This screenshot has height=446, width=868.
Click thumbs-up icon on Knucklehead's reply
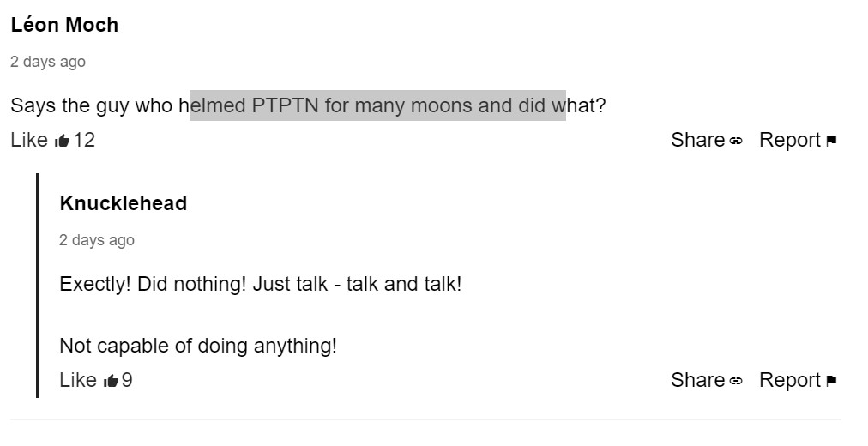[111, 381]
